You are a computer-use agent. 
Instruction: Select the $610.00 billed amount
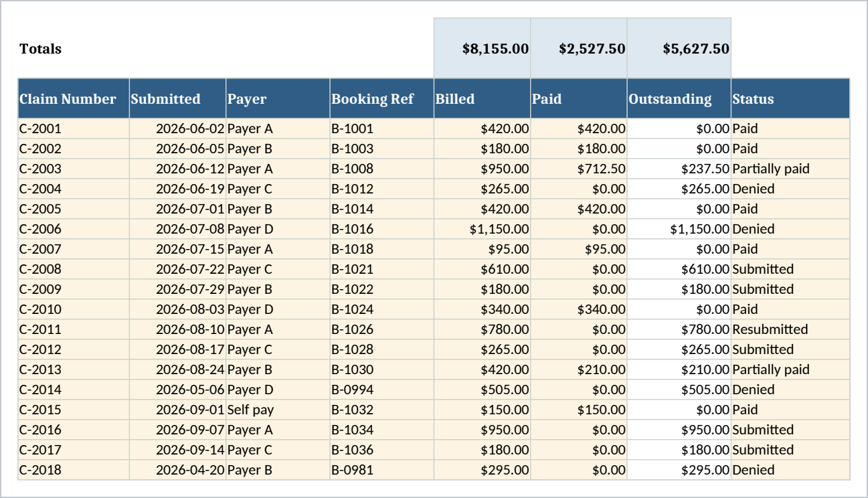[x=482, y=269]
